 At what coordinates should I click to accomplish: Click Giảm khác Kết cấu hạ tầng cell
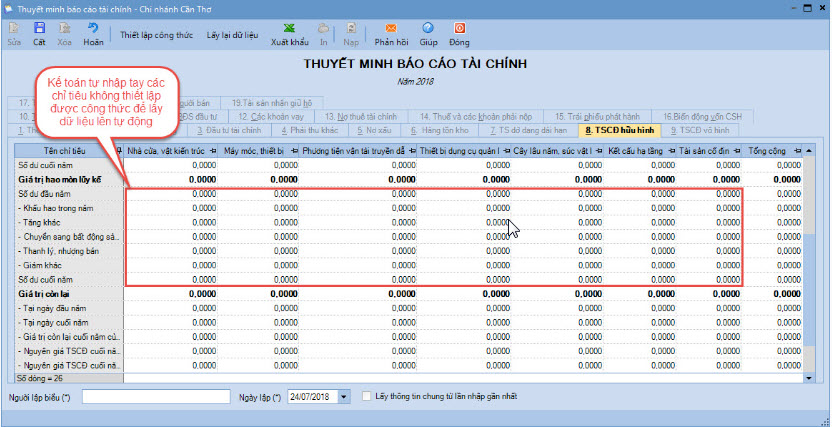640,265
